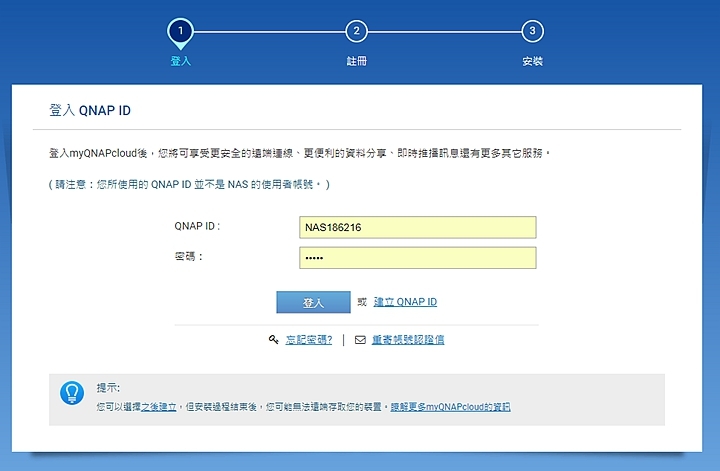Click the 提示: hint title
This screenshot has height=471, width=720.
108,388
